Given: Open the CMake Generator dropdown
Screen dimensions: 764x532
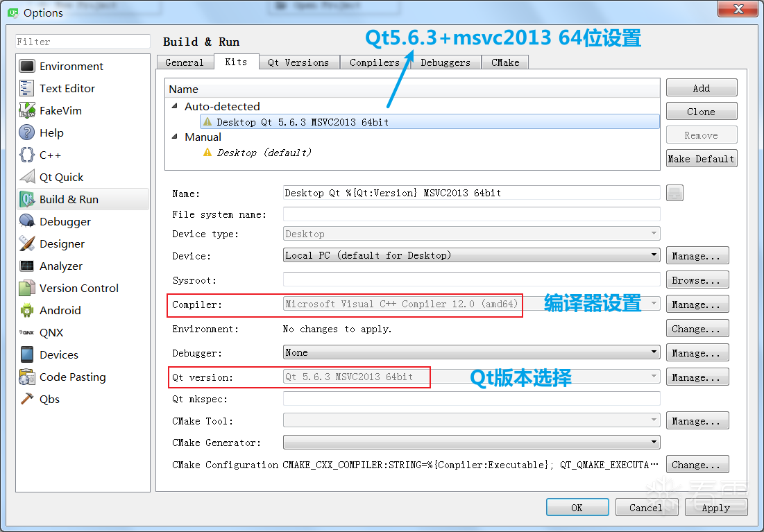Looking at the screenshot, I should [x=471, y=443].
